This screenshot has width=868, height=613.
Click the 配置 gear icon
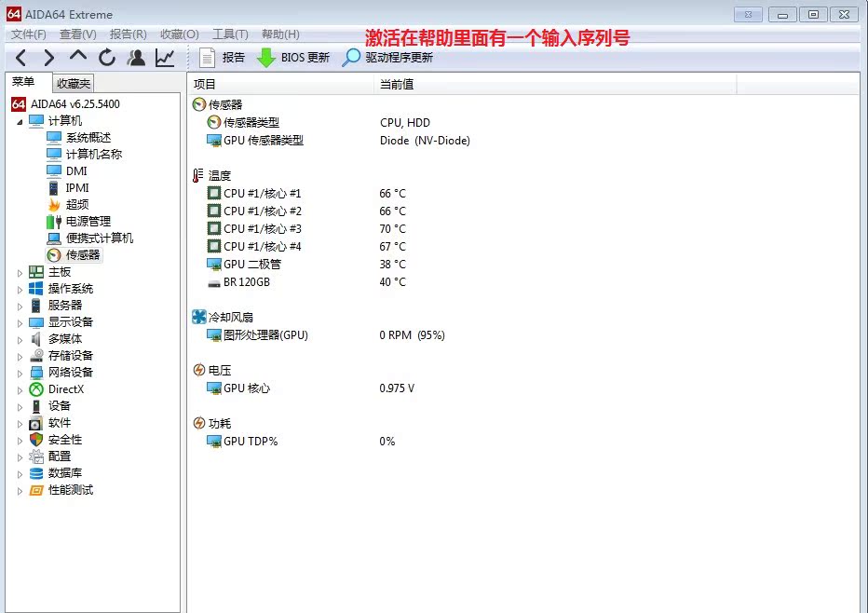click(36, 456)
